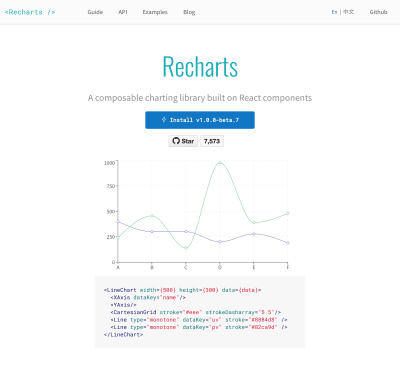The width and height of the screenshot is (400, 370).
Task: Open the Blog link
Action: click(x=189, y=12)
